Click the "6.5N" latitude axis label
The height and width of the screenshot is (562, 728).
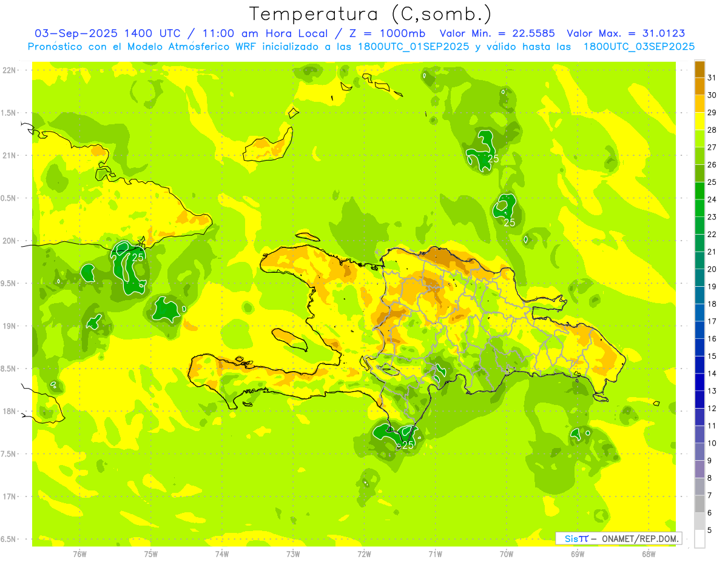point(9,540)
